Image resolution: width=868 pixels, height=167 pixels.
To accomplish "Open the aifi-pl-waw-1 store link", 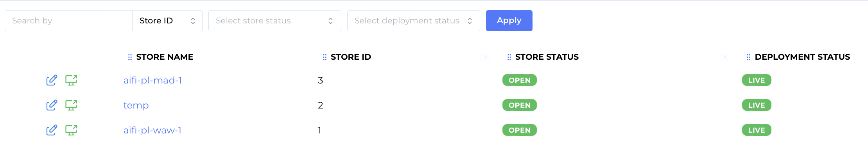I will [152, 130].
